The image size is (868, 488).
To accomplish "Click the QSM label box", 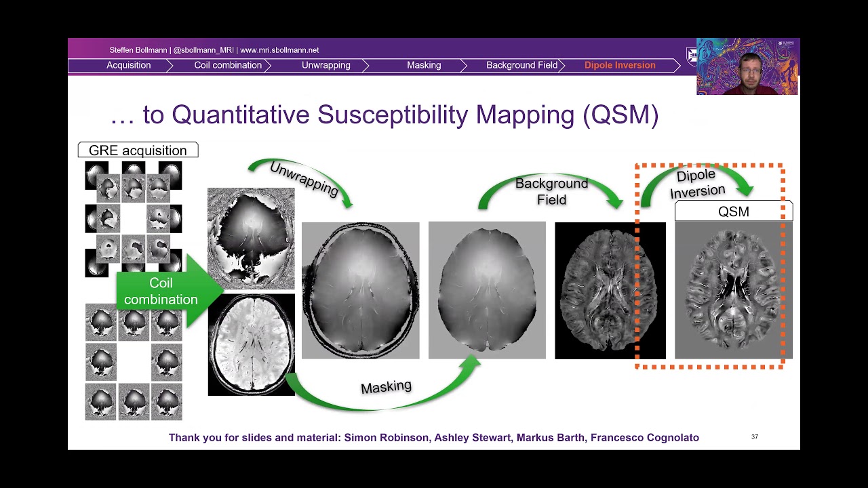I will pyautogui.click(x=734, y=211).
